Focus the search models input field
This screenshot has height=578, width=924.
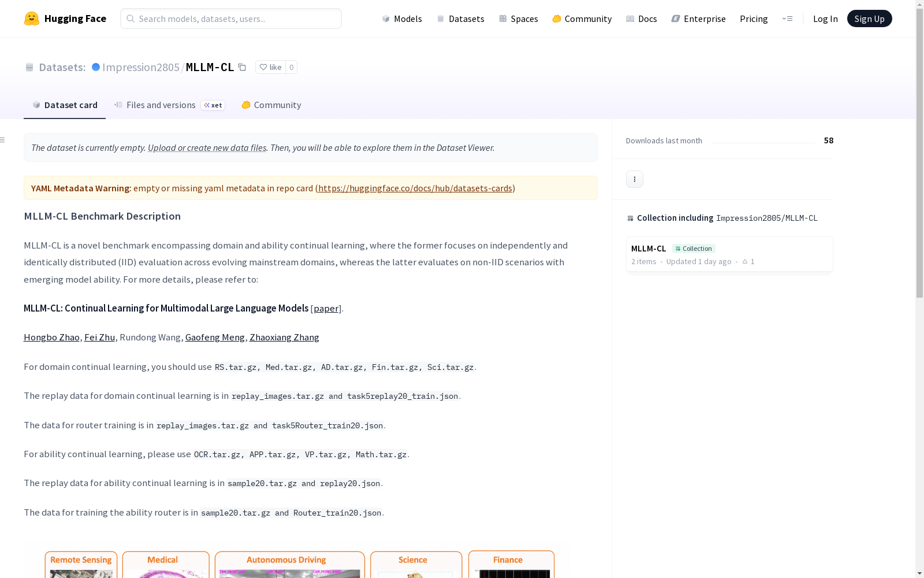(x=231, y=18)
